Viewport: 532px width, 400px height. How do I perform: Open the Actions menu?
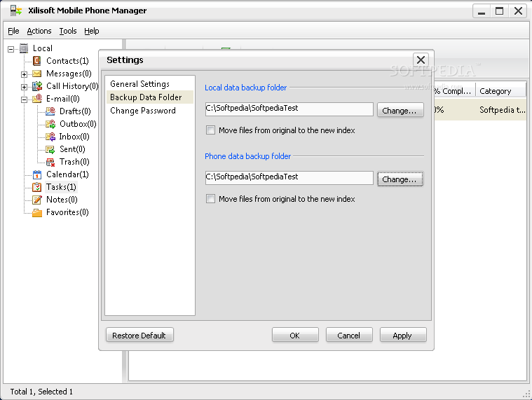[39, 31]
